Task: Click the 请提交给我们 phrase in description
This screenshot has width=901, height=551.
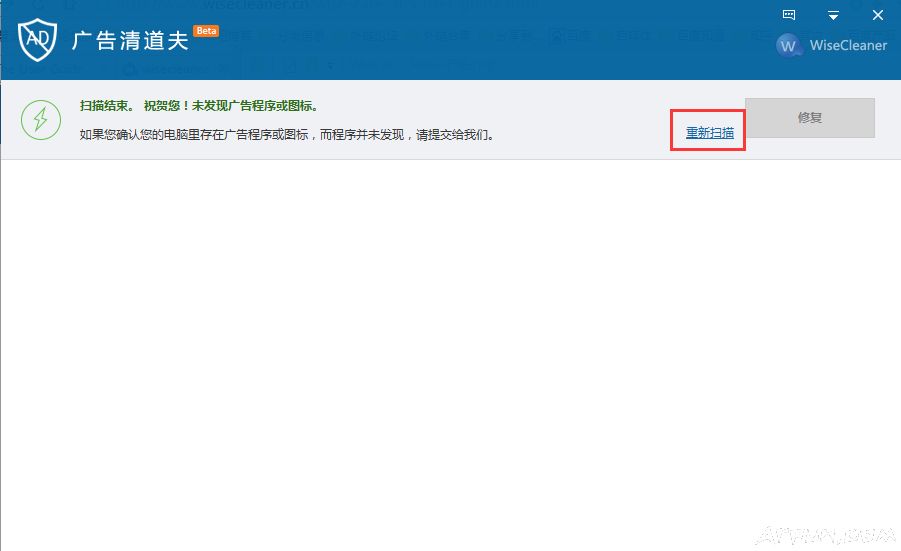Action: point(458,134)
